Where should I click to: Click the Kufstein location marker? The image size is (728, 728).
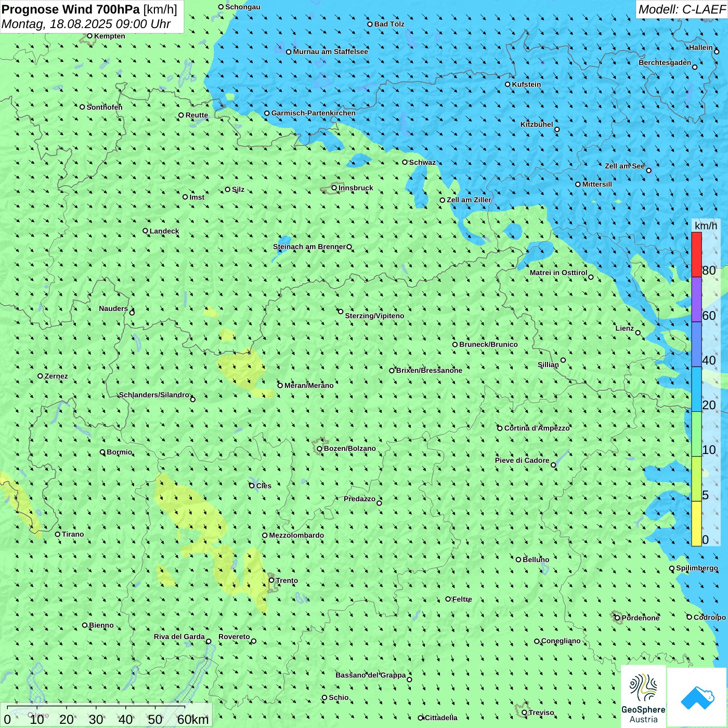tap(508, 84)
